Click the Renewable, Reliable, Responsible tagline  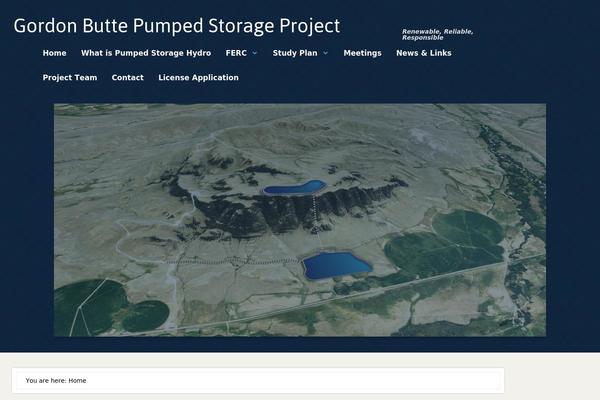tap(437, 34)
